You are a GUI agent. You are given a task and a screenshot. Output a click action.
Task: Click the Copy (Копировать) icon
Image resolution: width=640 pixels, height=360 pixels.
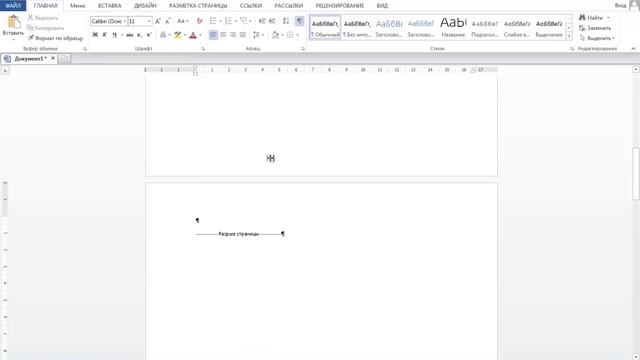click(x=30, y=28)
